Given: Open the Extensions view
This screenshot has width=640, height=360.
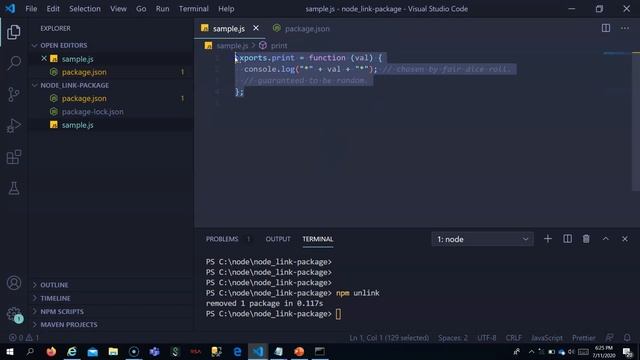Looking at the screenshot, I should (x=14, y=157).
